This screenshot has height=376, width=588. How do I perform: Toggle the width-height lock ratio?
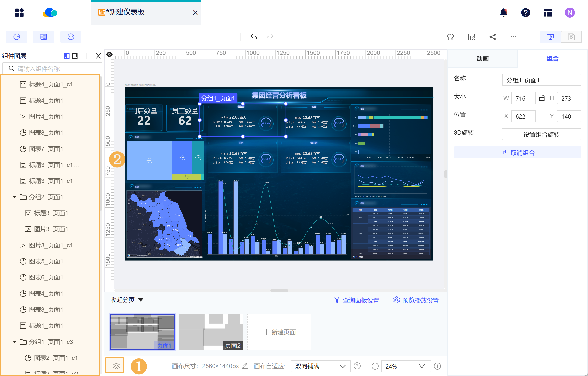[542, 98]
